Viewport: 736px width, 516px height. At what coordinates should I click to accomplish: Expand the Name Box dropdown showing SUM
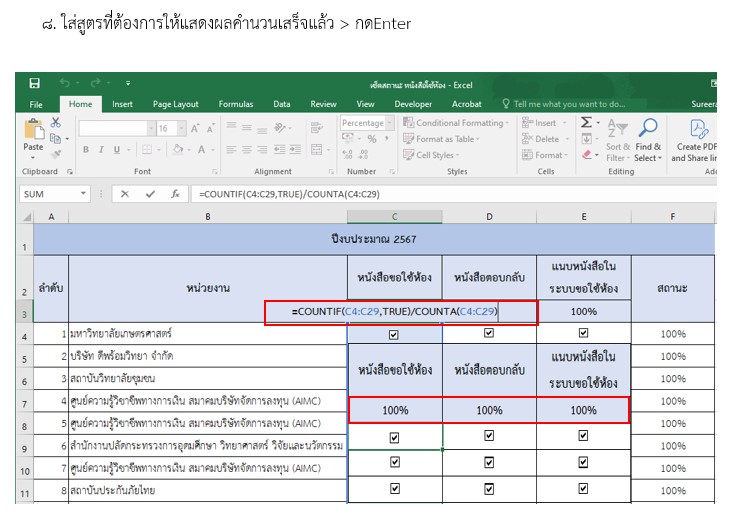click(83, 194)
